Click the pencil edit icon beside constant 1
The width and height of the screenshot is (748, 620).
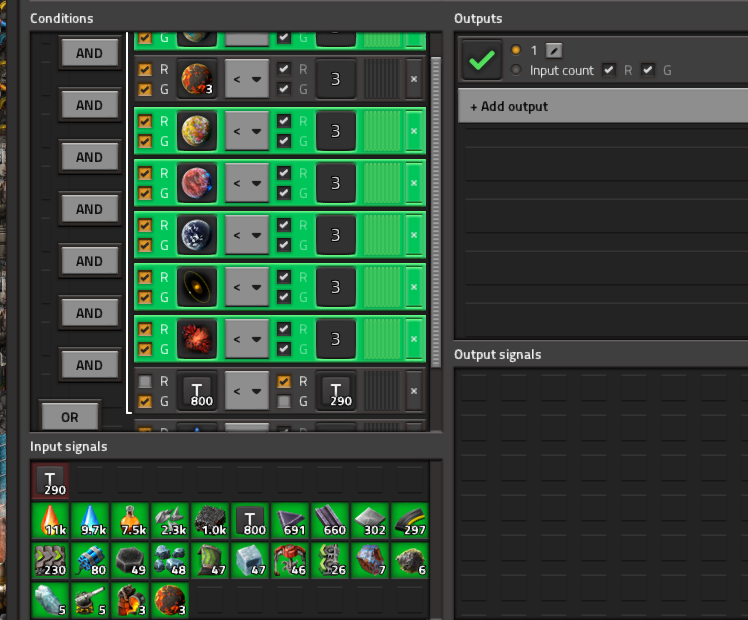click(554, 50)
